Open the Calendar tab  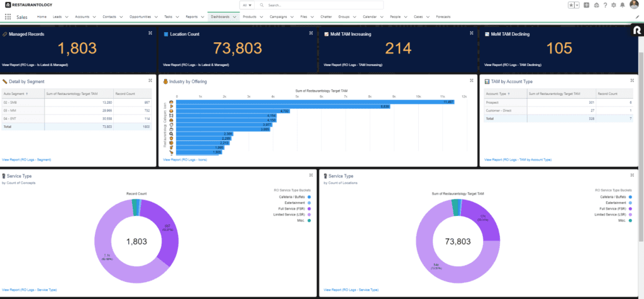370,17
